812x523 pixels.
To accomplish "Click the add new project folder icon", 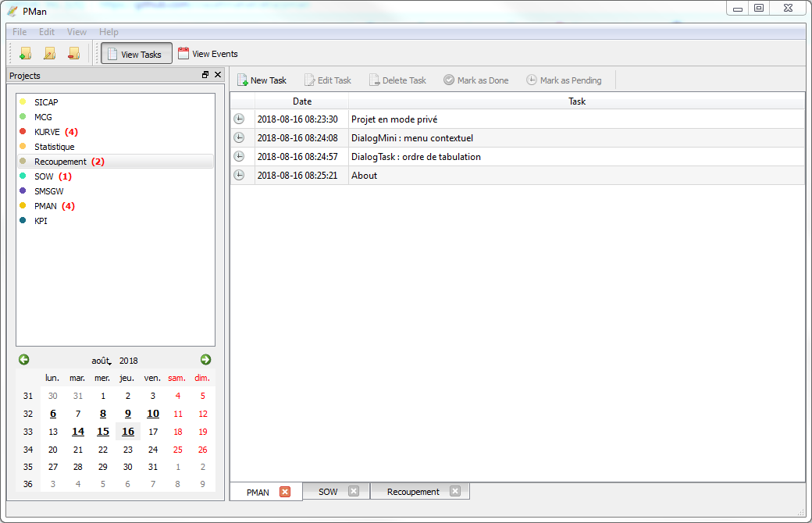I will coord(25,53).
